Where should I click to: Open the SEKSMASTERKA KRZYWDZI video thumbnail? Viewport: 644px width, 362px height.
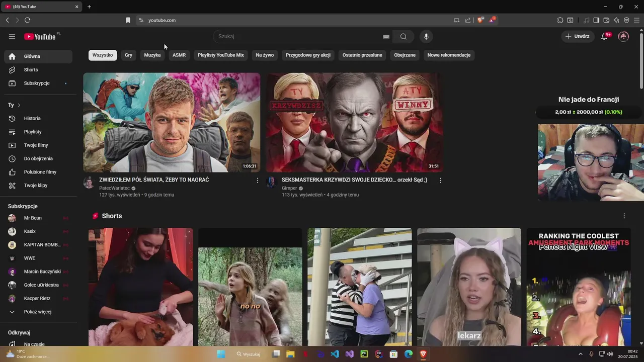pos(354,122)
